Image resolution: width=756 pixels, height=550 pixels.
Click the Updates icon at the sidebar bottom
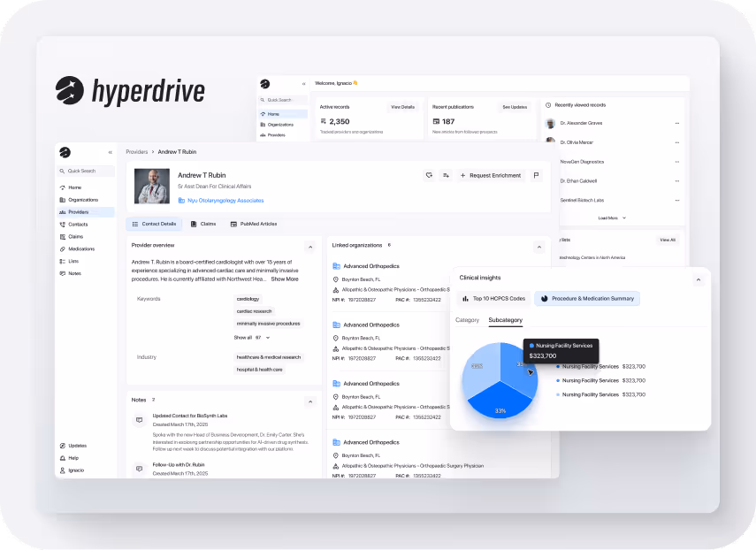62,446
